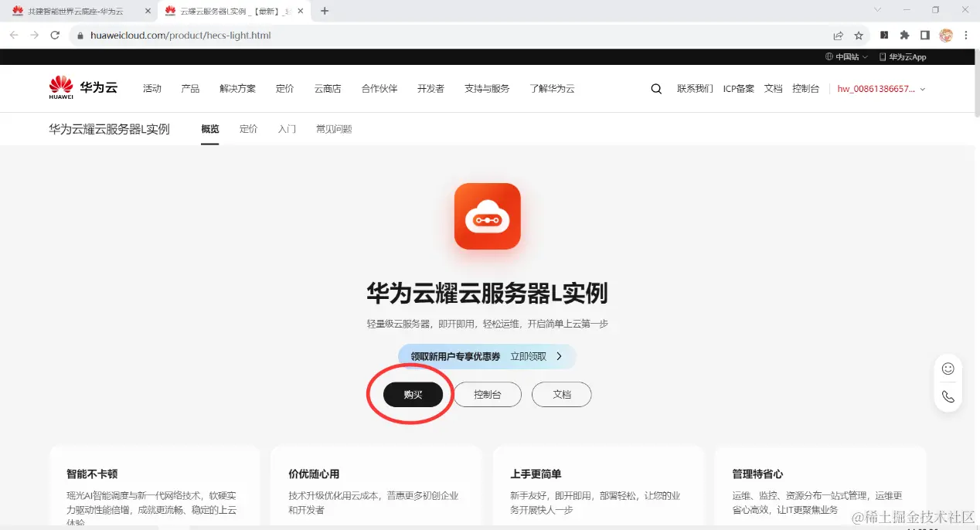The width and height of the screenshot is (980, 530).
Task: Click the 文档 button below the banner
Action: pos(562,395)
